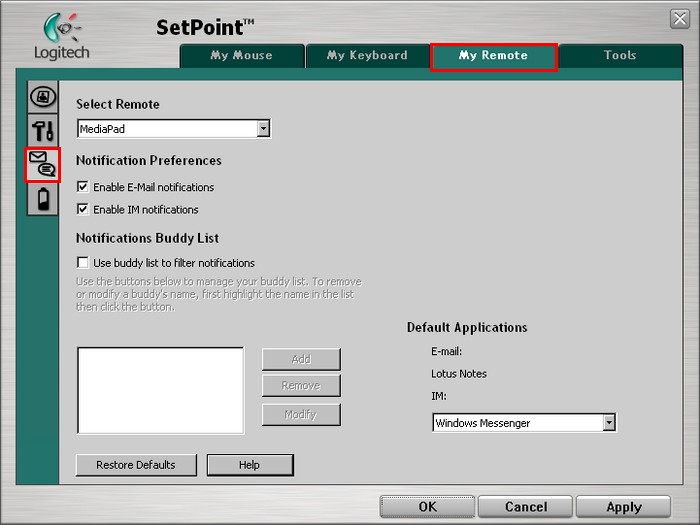Switch to the My Mouse tab
Viewport: 700px width, 525px height.
(242, 56)
